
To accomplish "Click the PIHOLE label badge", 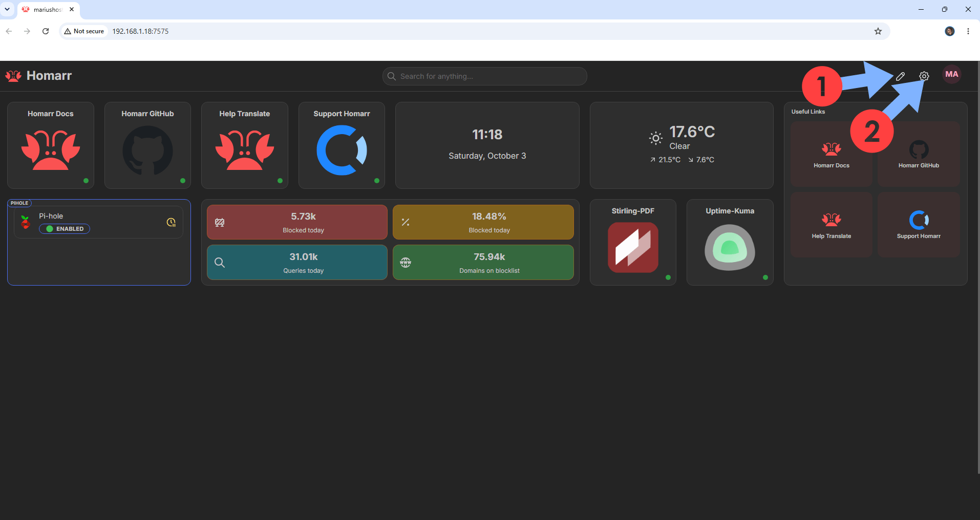I will [19, 203].
